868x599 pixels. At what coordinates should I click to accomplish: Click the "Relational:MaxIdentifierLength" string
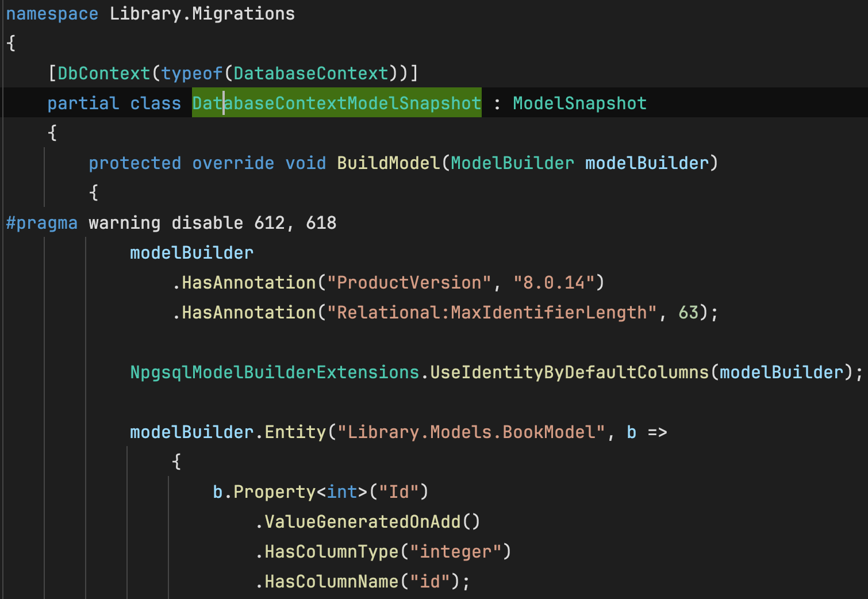pos(491,313)
